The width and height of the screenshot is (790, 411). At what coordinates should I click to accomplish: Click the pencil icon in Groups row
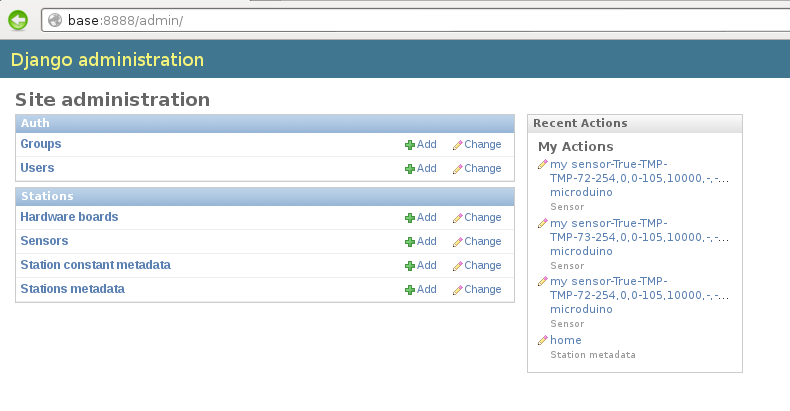tap(457, 145)
